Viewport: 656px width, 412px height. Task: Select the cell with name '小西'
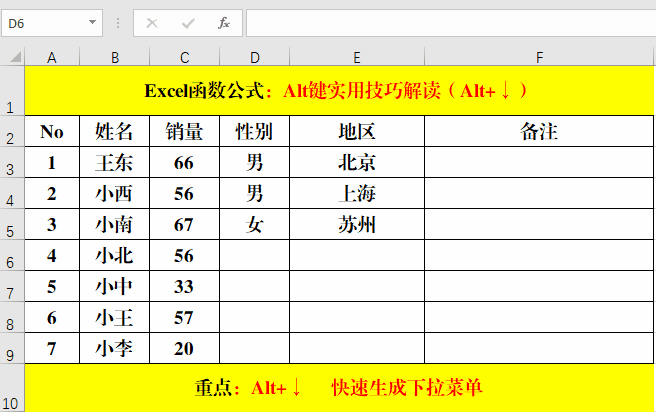(115, 193)
